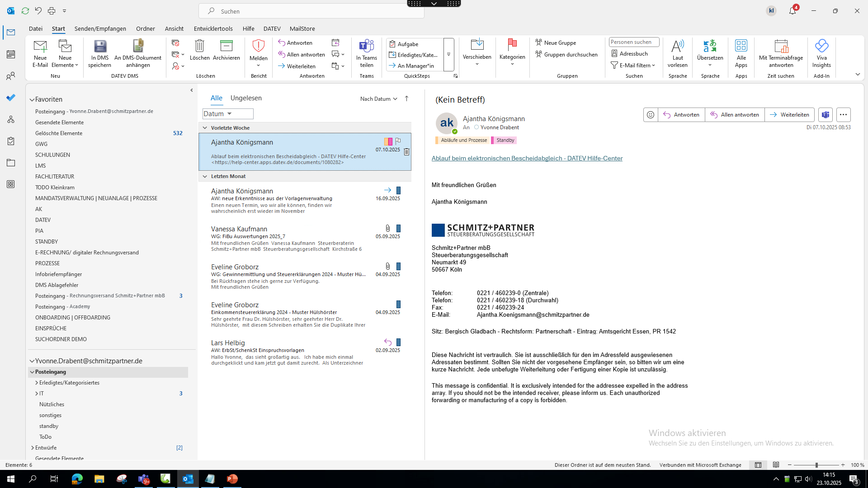
Task: Click the Personen suchen input field
Action: point(634,42)
